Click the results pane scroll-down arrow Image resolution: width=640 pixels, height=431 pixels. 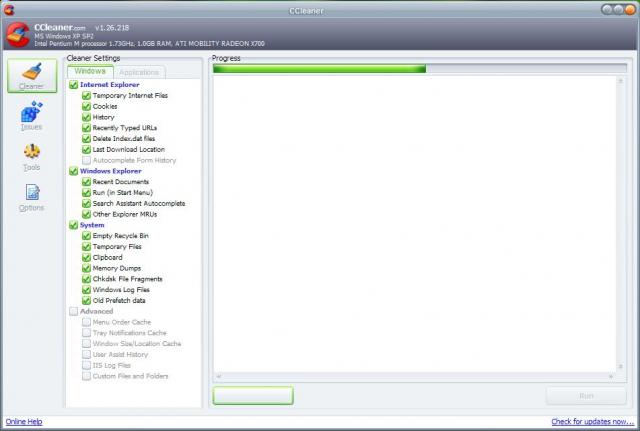click(621, 367)
